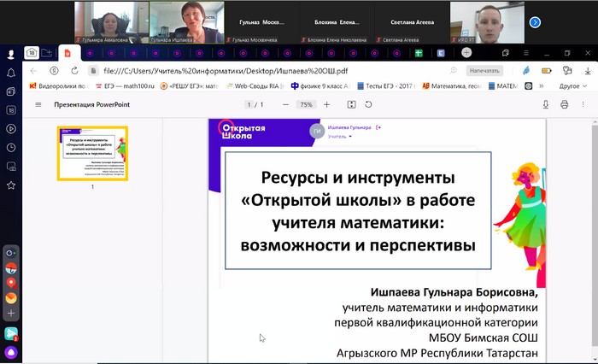
Task: Zoom in the PDF with plus
Action: click(x=327, y=104)
